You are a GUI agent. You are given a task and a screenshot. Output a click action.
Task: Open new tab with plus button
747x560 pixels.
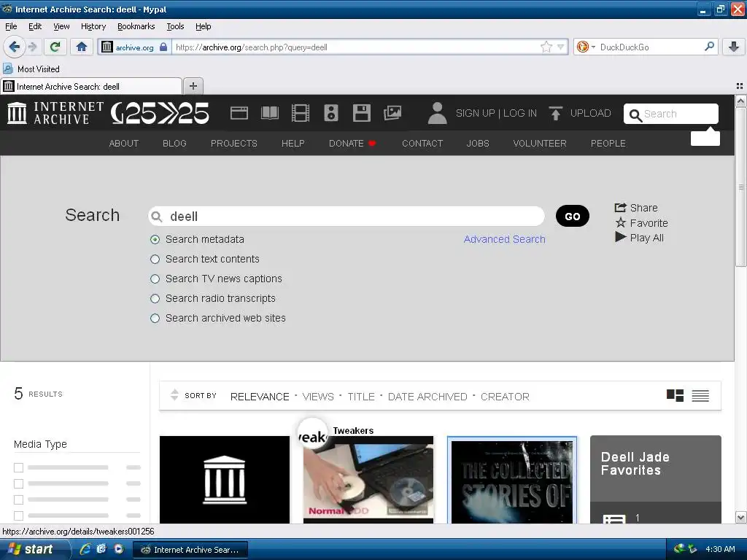[193, 86]
